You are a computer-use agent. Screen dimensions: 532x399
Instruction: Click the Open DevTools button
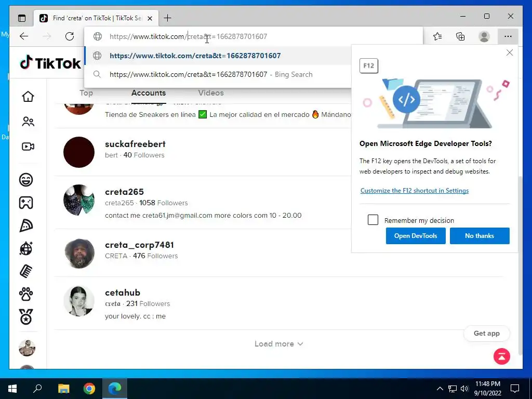[x=416, y=236]
